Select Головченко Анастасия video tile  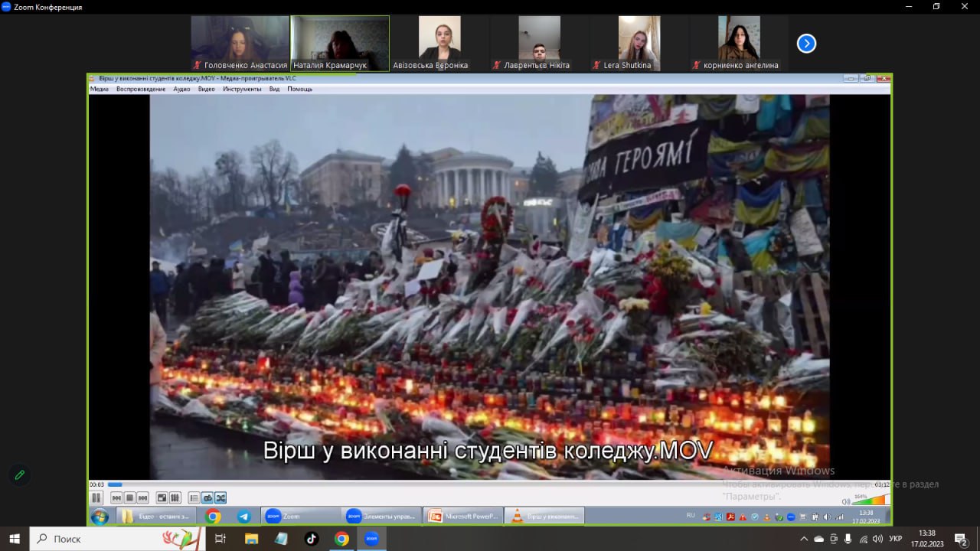240,44
